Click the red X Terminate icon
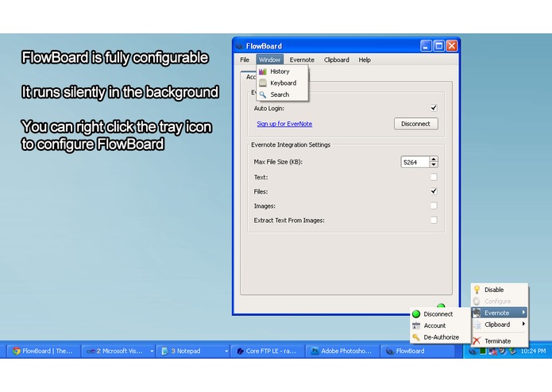The width and height of the screenshot is (552, 392). click(x=477, y=340)
